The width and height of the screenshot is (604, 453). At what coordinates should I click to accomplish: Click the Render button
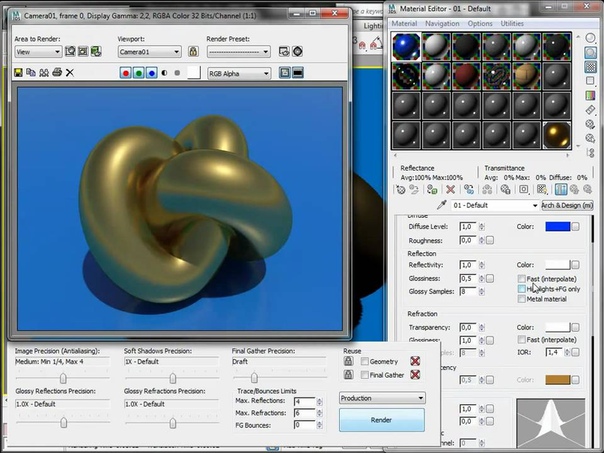[382, 420]
